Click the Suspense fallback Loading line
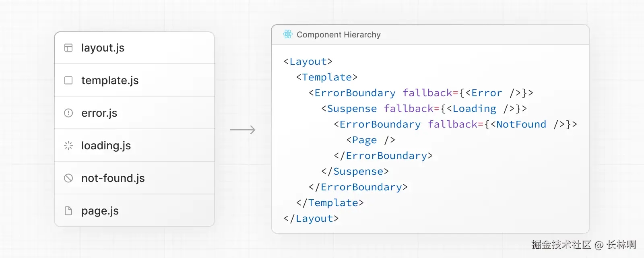The height and width of the screenshot is (258, 644). click(424, 109)
